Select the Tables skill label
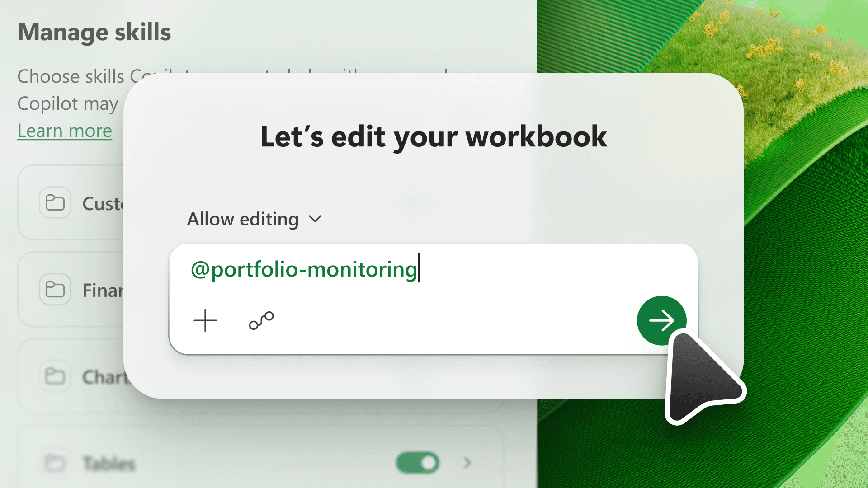This screenshot has height=488, width=868. click(109, 464)
